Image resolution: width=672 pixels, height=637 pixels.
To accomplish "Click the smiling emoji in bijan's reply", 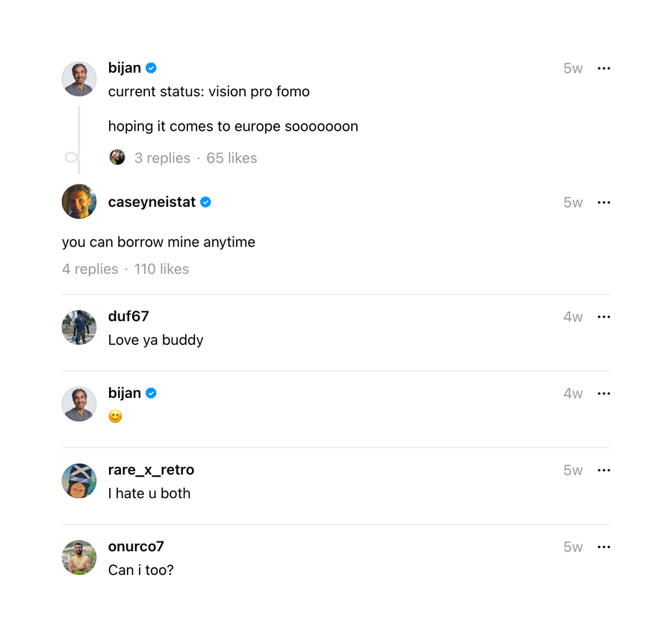I will click(115, 416).
